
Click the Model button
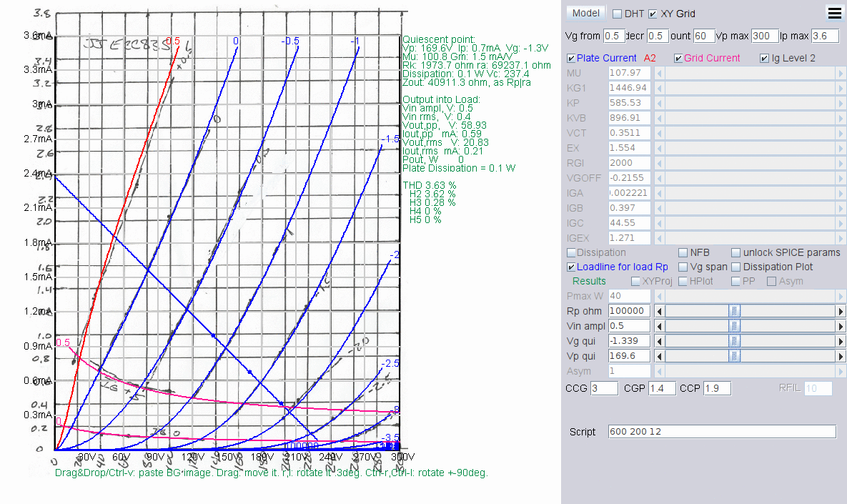pyautogui.click(x=585, y=13)
